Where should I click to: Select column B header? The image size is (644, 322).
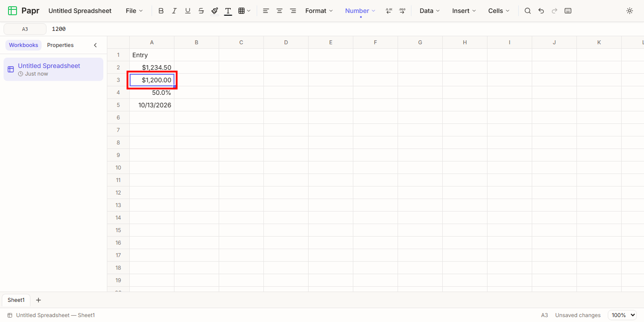197,42
